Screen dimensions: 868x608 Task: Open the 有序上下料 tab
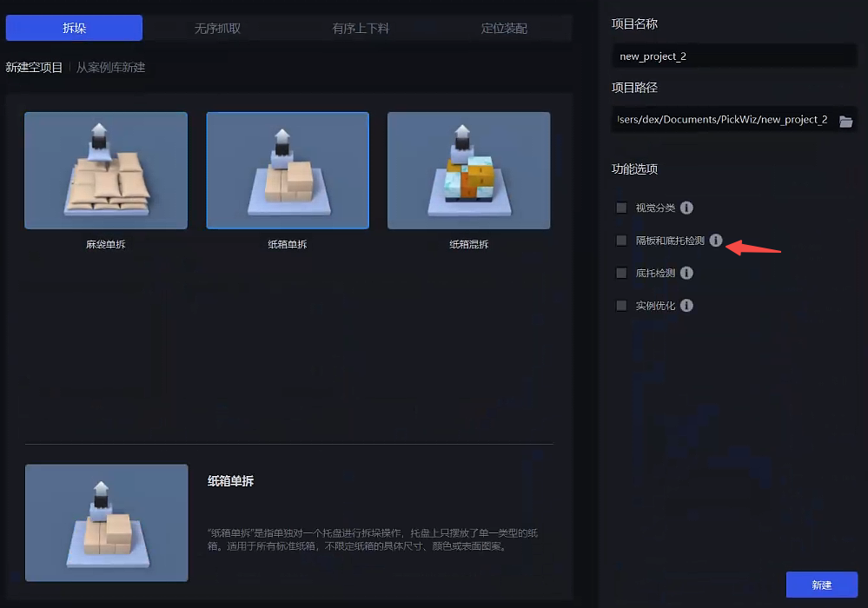361,28
